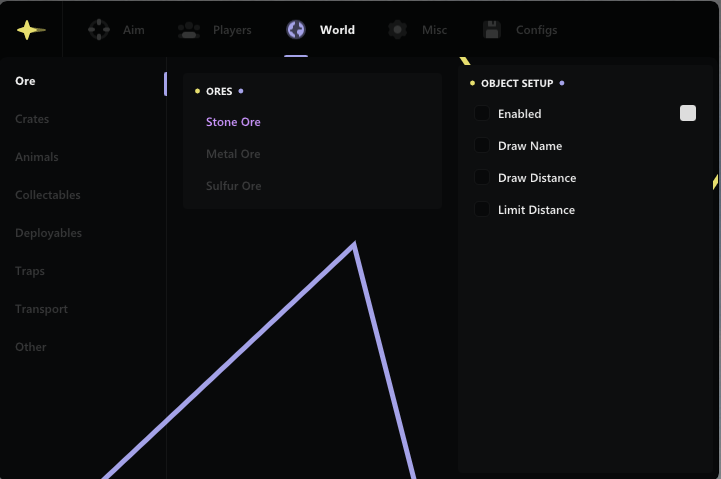The width and height of the screenshot is (721, 479).
Task: Click the Misc gear icon
Action: pyautogui.click(x=398, y=30)
